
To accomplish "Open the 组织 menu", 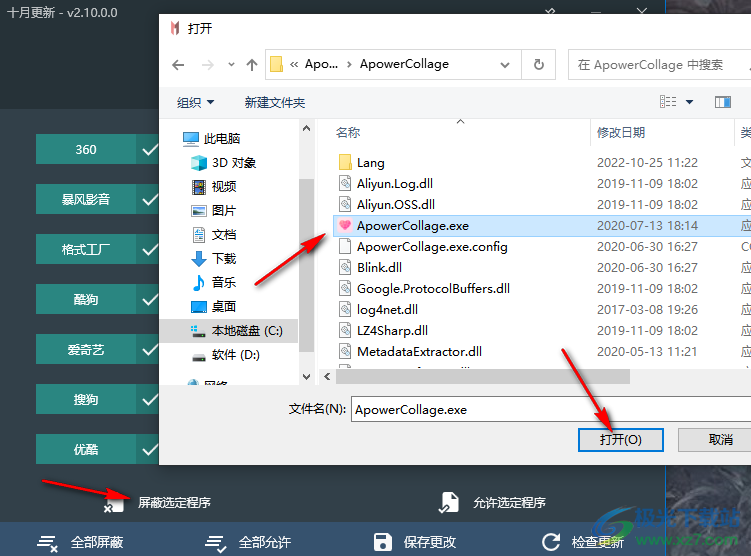I will pos(195,102).
